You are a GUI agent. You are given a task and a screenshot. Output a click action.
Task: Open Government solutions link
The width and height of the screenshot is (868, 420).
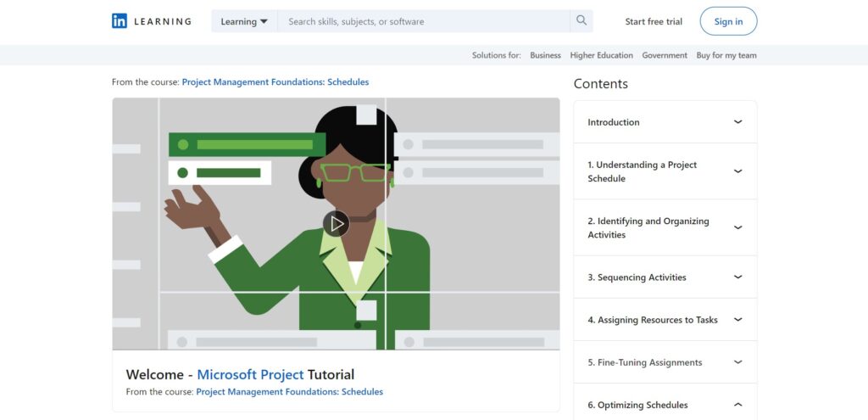(665, 55)
